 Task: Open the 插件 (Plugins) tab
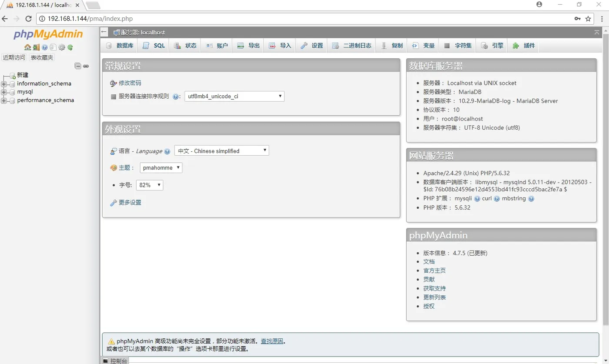[523, 46]
